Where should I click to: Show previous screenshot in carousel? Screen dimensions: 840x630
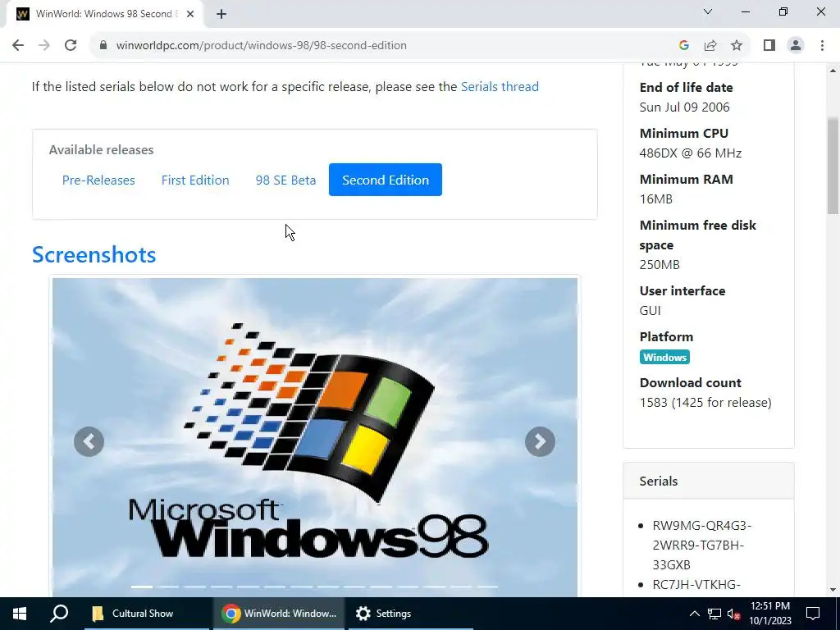[x=89, y=441]
